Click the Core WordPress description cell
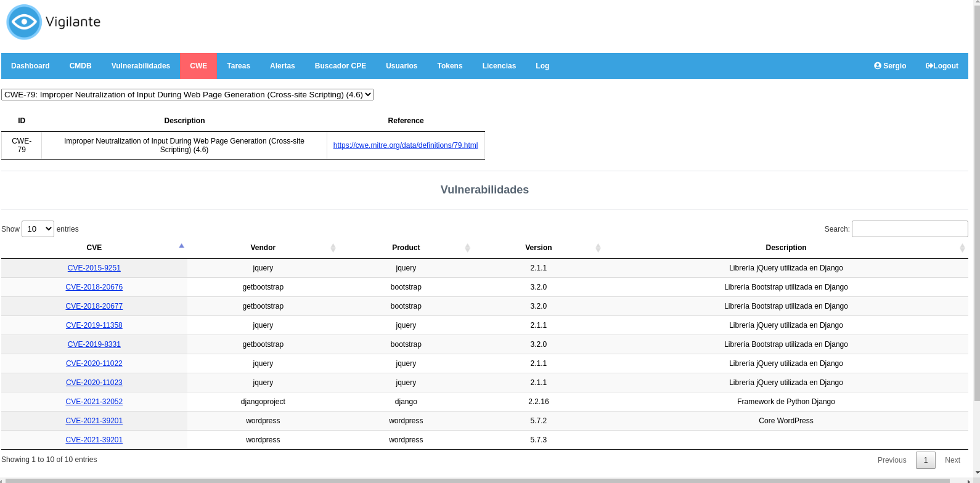Image resolution: width=980 pixels, height=483 pixels. (x=786, y=421)
